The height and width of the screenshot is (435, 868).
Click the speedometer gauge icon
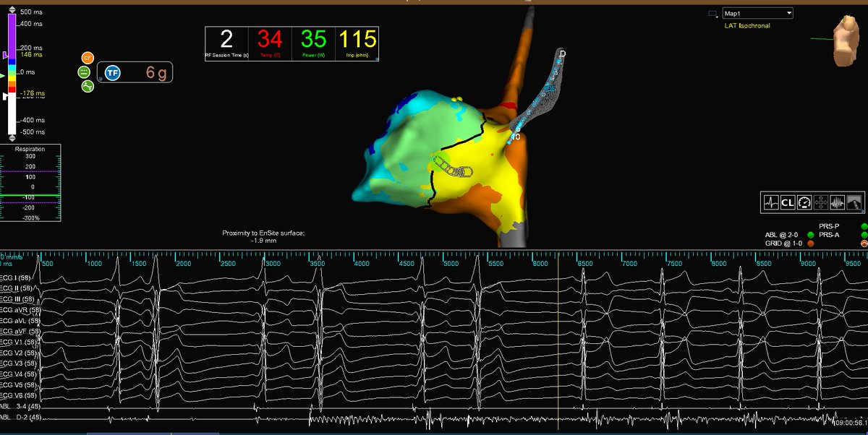[804, 202]
